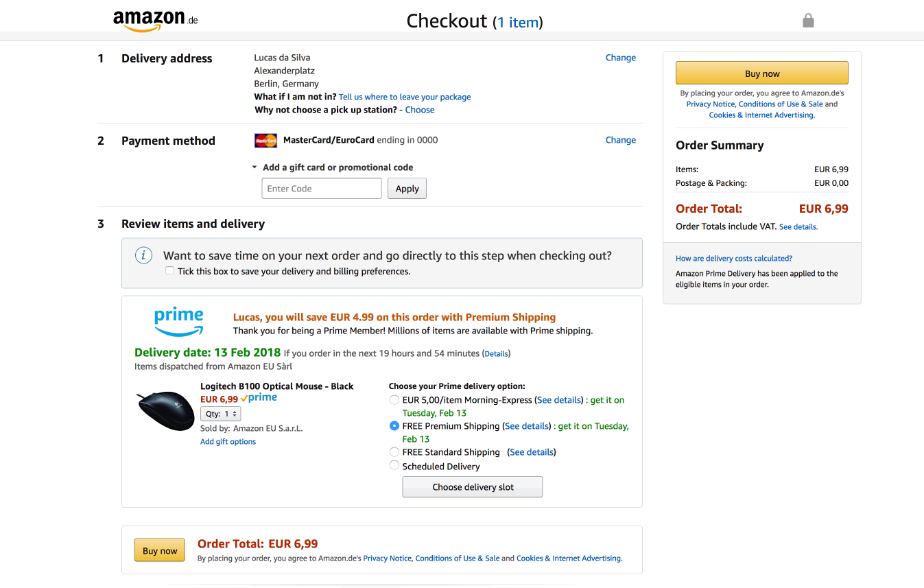
Task: Open the Qty dropdown for the mouse
Action: pos(221,414)
